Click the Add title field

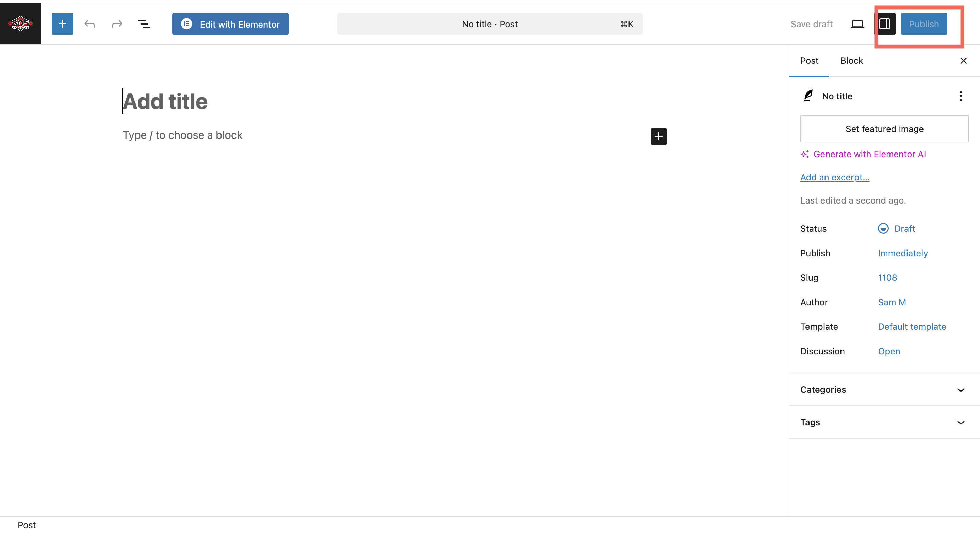click(394, 101)
